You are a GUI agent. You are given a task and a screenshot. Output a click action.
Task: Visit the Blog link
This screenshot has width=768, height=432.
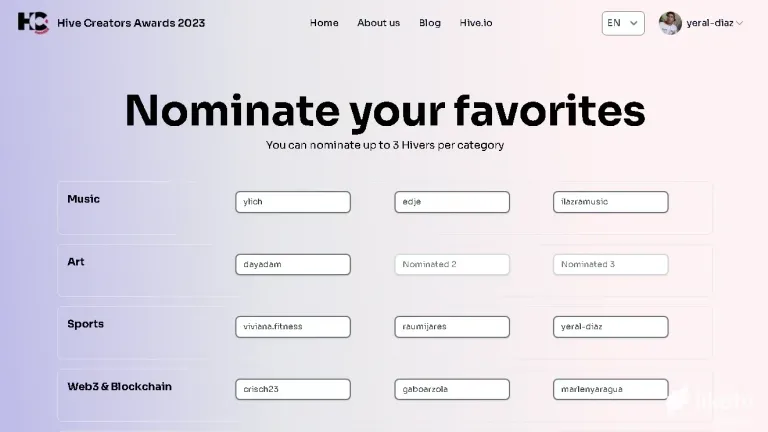coord(430,23)
